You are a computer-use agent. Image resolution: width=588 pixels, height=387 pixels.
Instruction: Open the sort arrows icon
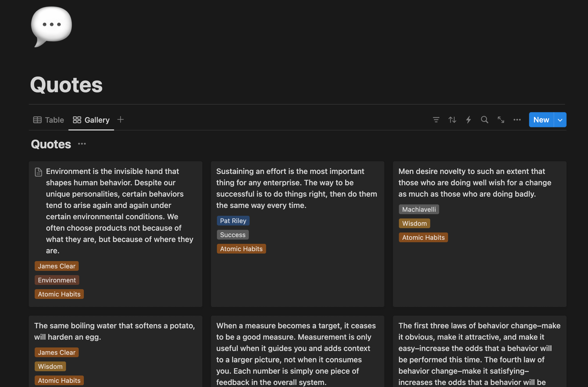tap(452, 120)
